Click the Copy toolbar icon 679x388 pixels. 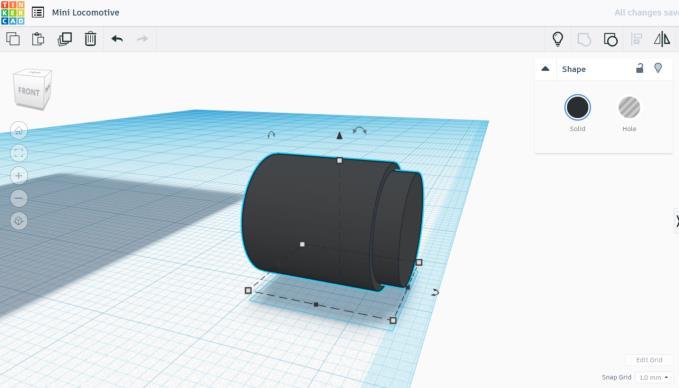tap(13, 39)
